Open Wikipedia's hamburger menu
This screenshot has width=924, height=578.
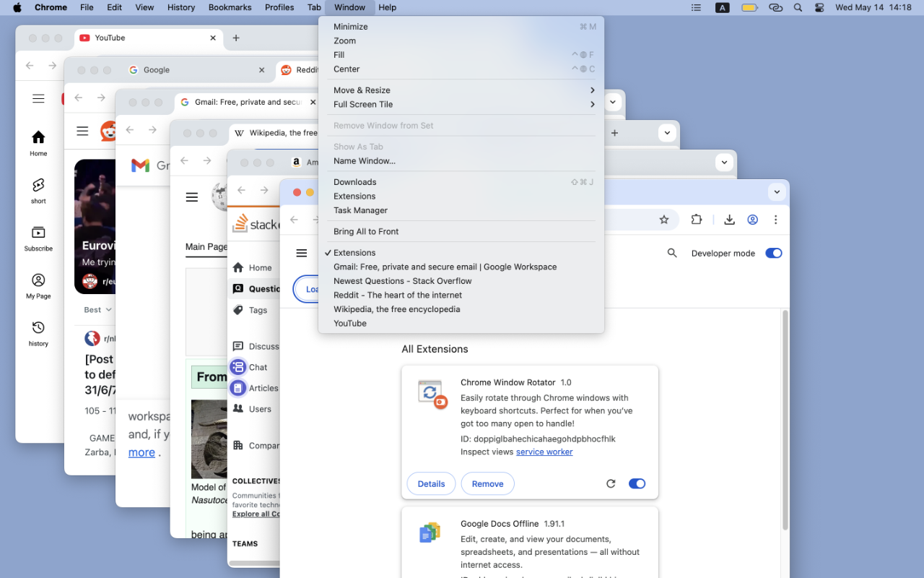tap(191, 197)
